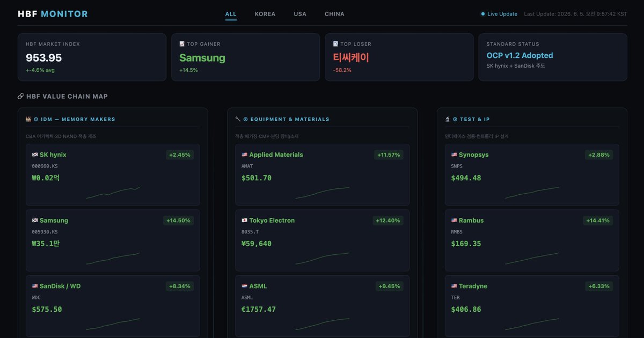The height and width of the screenshot is (338, 644).
Task: Click the Korean flag next to SK hynix
Action: [35, 155]
